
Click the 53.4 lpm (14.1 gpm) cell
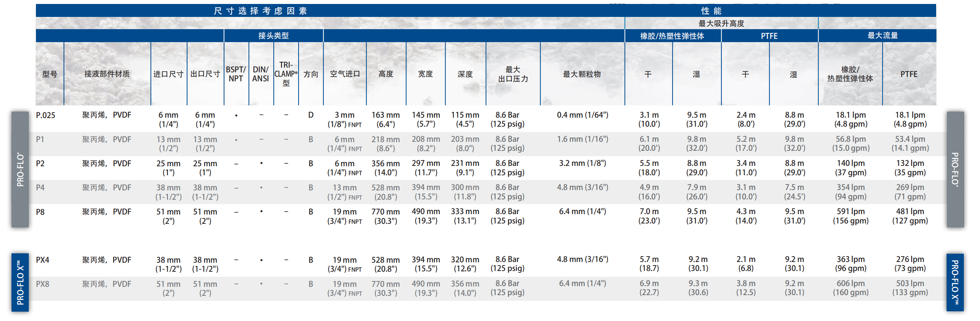(x=910, y=144)
